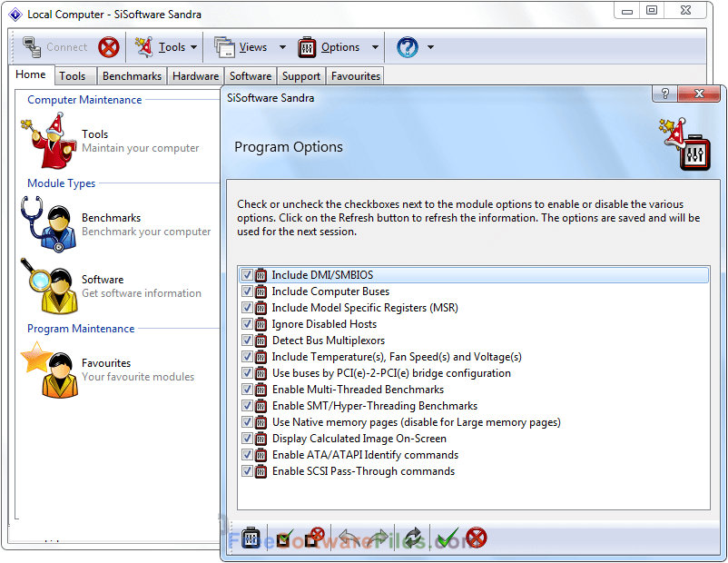The height and width of the screenshot is (563, 728).
Task: Click option icon beside Include DMI/SMBIOS
Action: 261,275
